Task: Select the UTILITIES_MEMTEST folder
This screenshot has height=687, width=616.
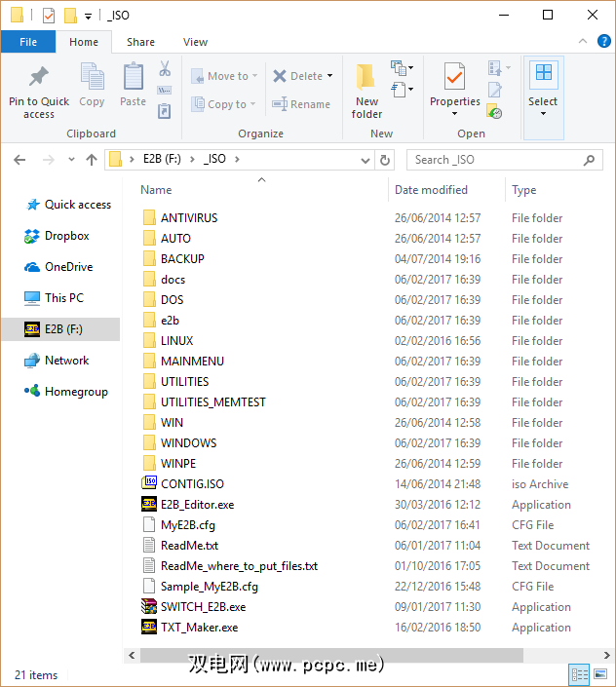Action: pyautogui.click(x=204, y=402)
